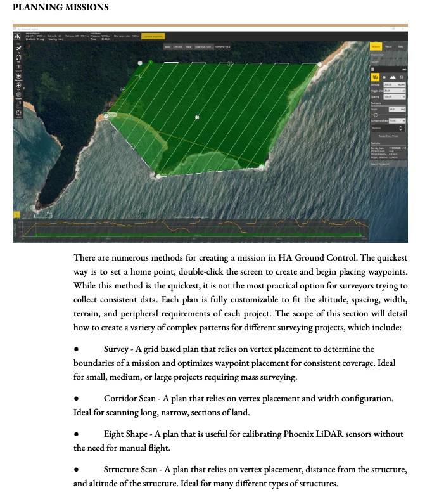Edit the Spacing input field
The width and height of the screenshot is (432, 504).
(x=395, y=97)
